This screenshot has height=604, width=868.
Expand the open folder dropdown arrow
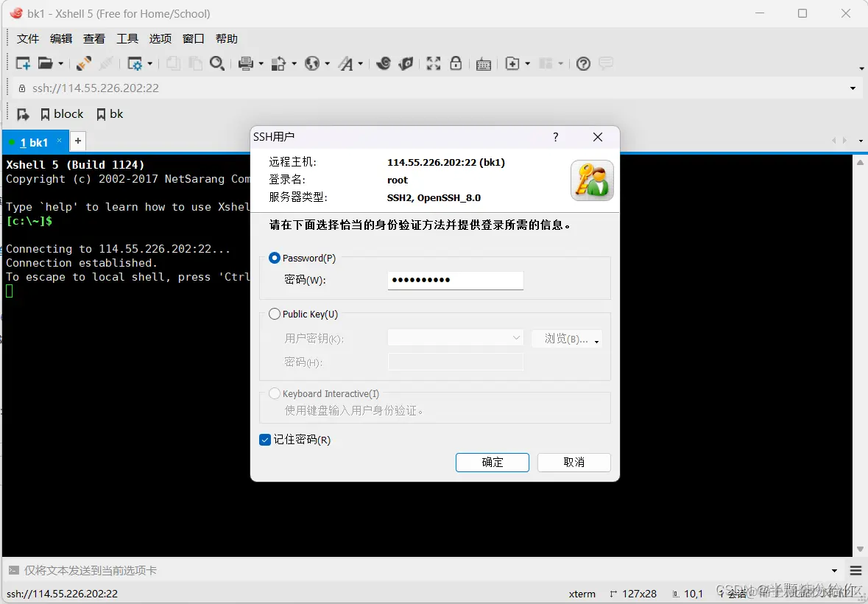pyautogui.click(x=61, y=64)
